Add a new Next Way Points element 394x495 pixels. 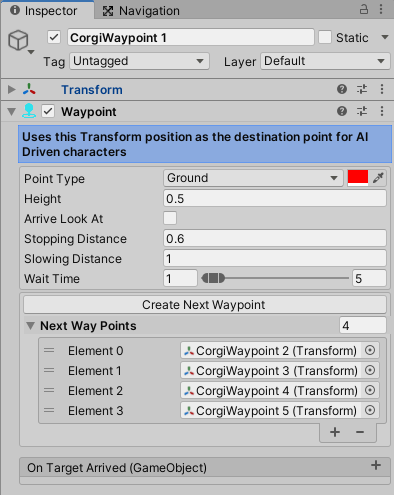[335, 432]
